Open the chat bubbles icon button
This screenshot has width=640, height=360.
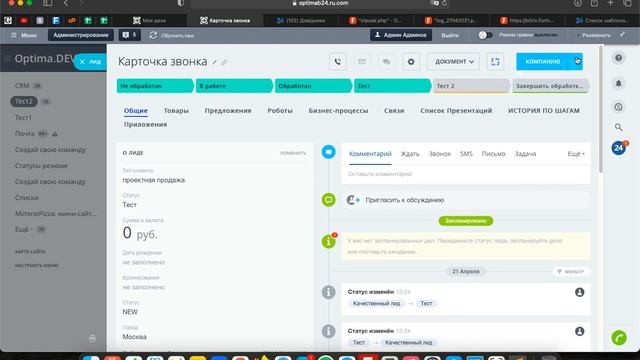[x=386, y=62]
